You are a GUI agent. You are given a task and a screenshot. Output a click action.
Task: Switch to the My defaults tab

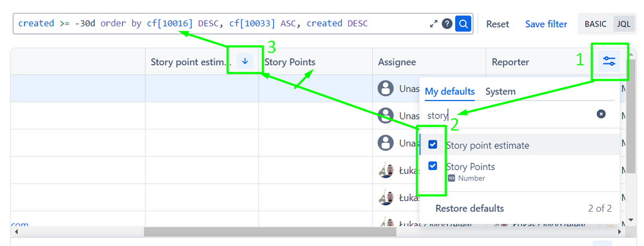450,91
